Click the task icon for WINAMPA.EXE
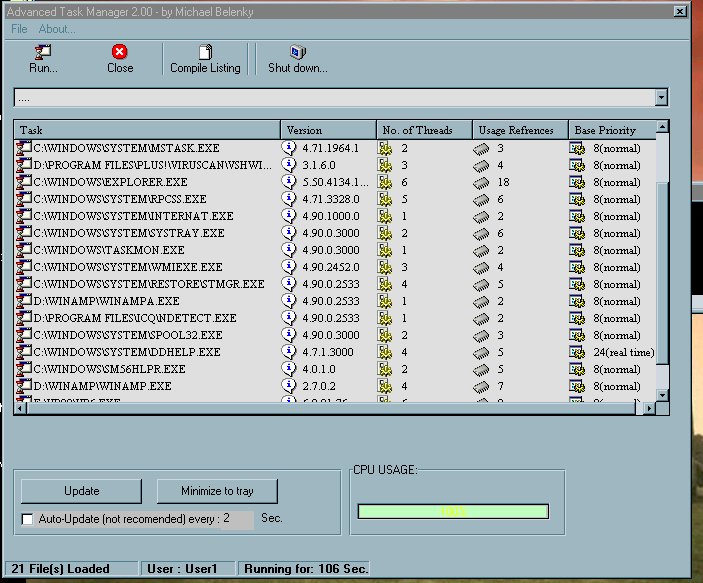Viewport: 703px width, 583px height. [x=23, y=301]
